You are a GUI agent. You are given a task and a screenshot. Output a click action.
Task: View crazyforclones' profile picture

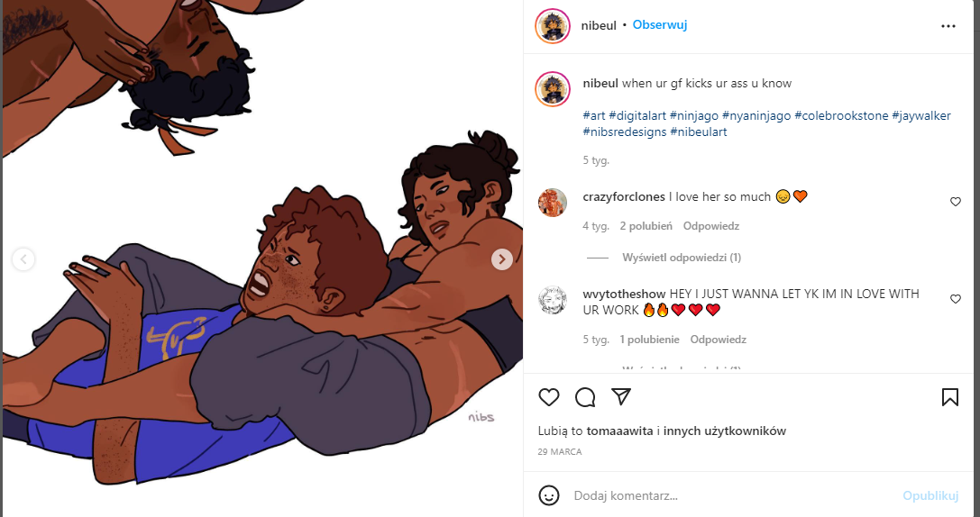coord(553,203)
